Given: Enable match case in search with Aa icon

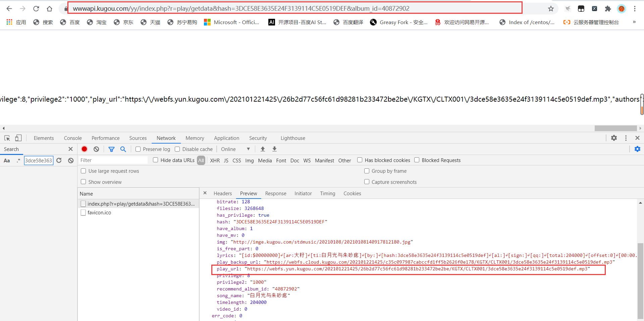Looking at the screenshot, I should coord(7,160).
